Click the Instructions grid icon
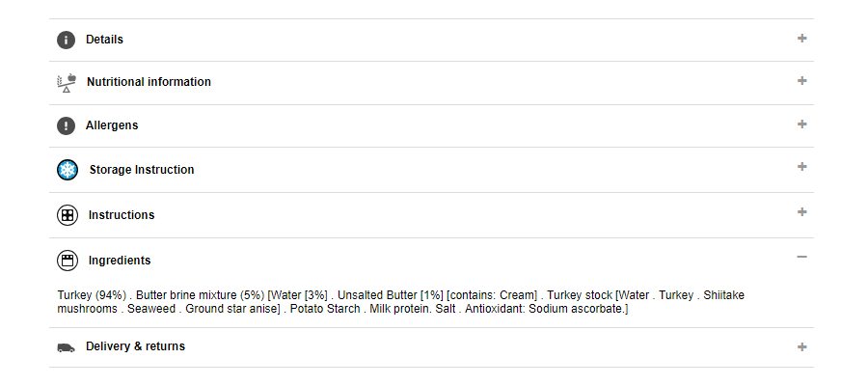 point(68,215)
